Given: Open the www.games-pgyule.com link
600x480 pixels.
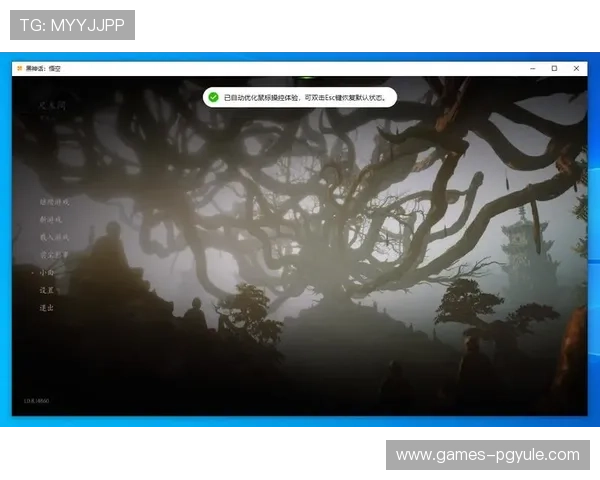Looking at the screenshot, I should (487, 455).
